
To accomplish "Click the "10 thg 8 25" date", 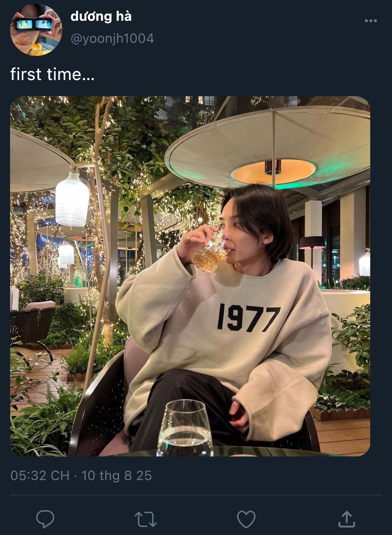I will (x=117, y=475).
